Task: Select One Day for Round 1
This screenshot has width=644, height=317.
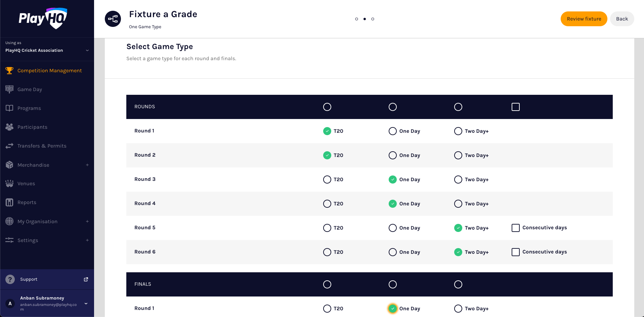Action: [392, 131]
